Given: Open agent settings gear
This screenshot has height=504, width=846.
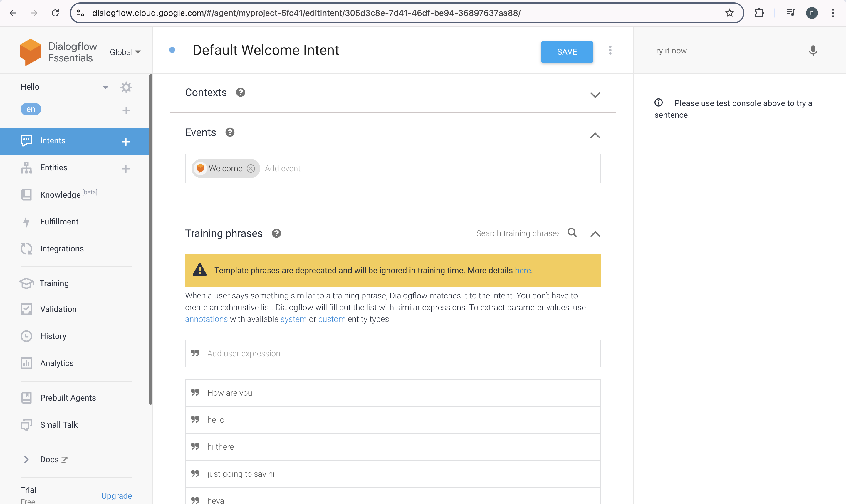Looking at the screenshot, I should [x=126, y=87].
